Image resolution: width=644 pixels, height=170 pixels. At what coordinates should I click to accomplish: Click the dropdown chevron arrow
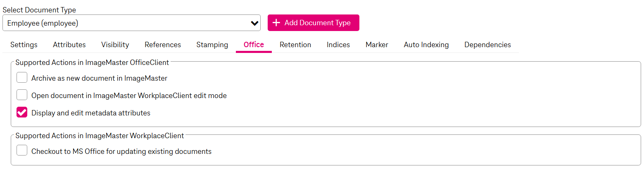[x=254, y=23]
